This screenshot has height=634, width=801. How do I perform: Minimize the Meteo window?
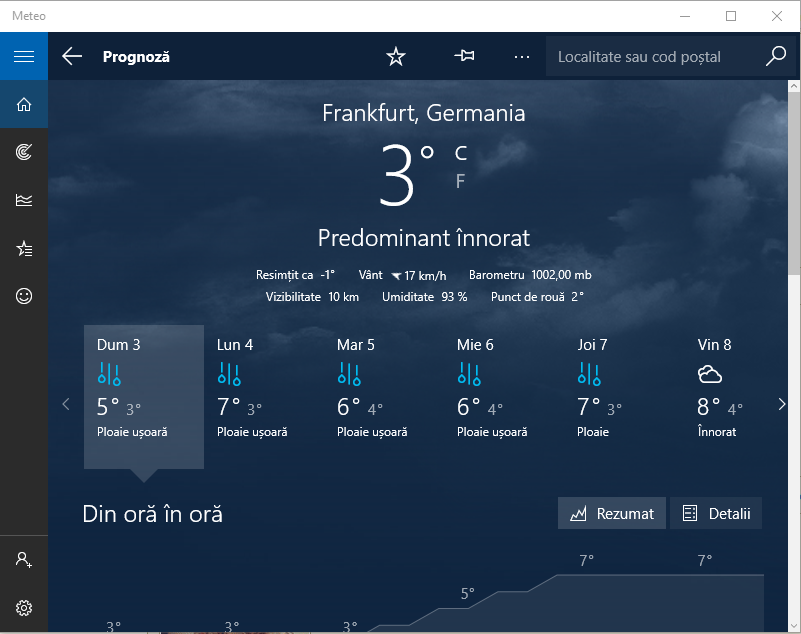(685, 16)
